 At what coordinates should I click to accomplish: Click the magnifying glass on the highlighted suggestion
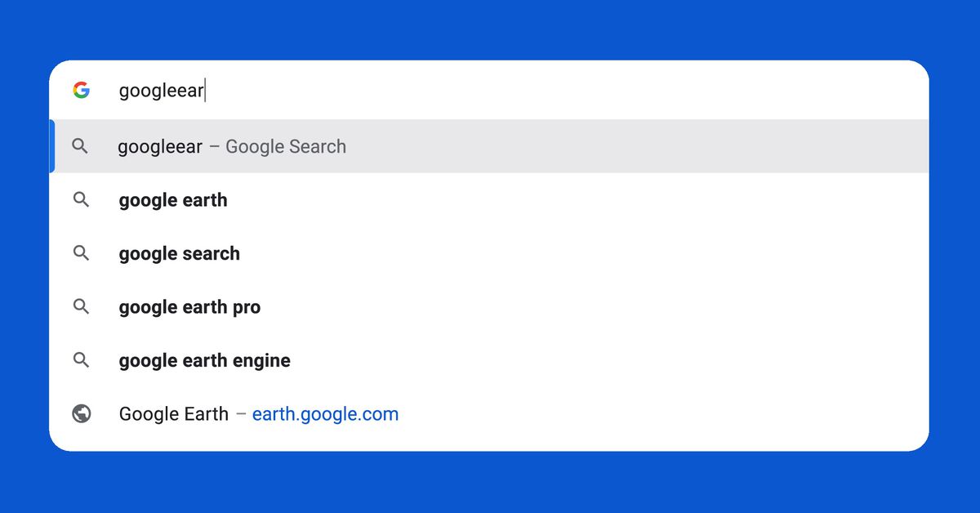[81, 146]
